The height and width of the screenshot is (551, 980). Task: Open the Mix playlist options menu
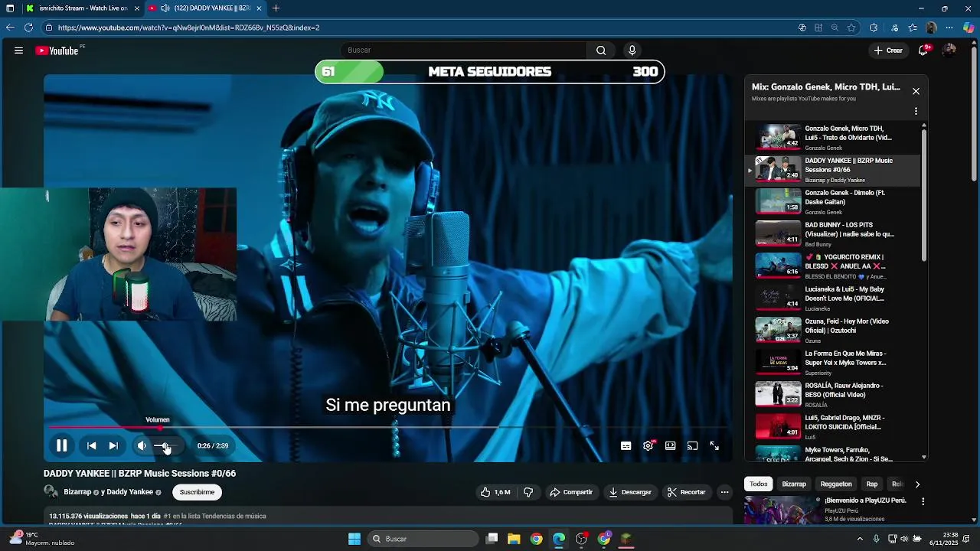916,111
